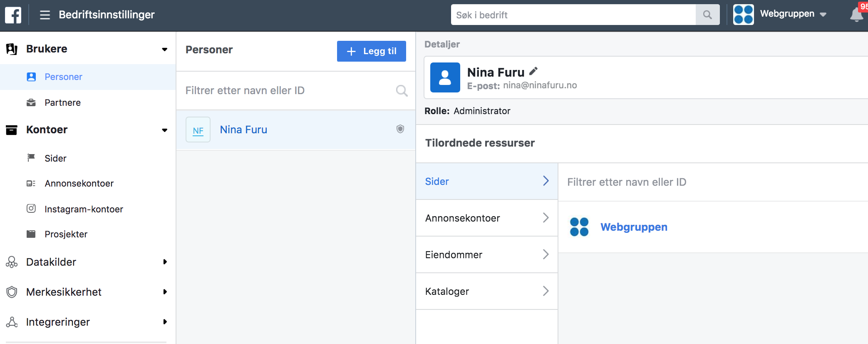Click the Kontoer archive icon

coord(12,130)
